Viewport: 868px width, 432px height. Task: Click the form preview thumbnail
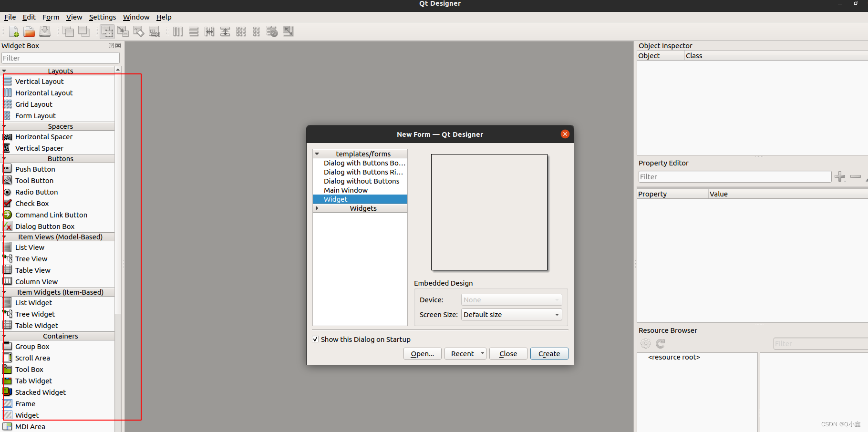click(489, 212)
